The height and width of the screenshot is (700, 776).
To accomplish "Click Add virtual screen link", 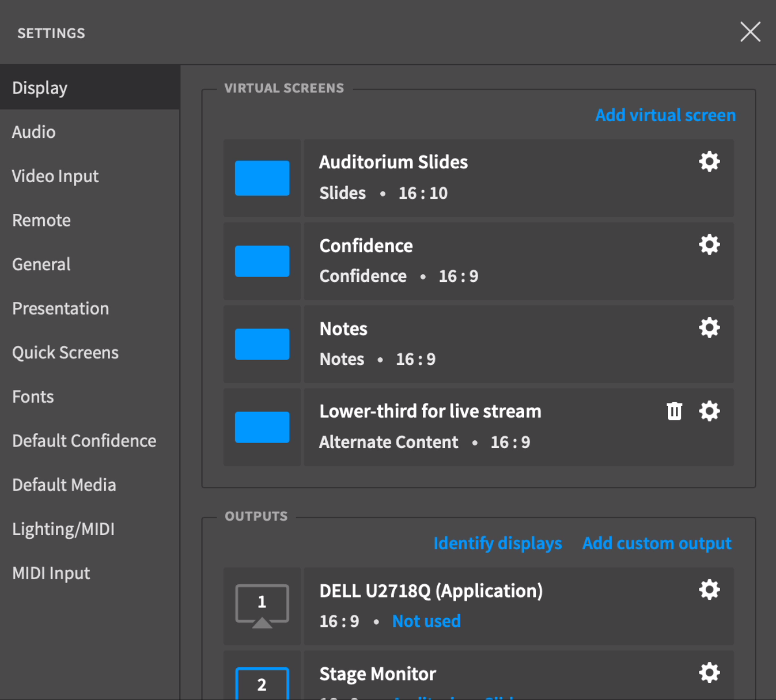I will click(x=665, y=115).
